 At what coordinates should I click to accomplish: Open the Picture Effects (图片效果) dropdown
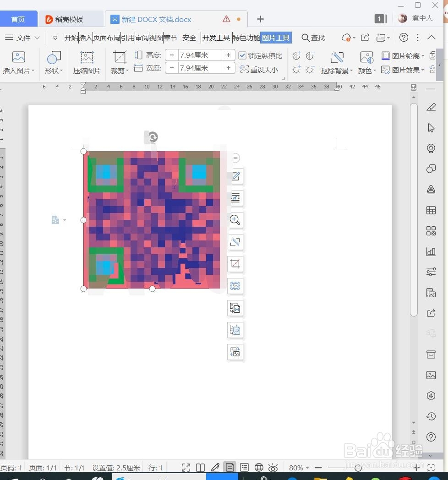(423, 70)
